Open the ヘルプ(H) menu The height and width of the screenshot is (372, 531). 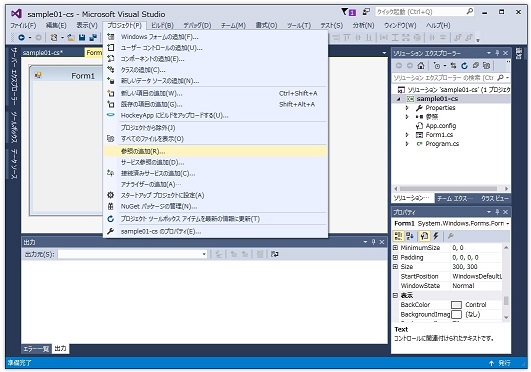pyautogui.click(x=438, y=25)
